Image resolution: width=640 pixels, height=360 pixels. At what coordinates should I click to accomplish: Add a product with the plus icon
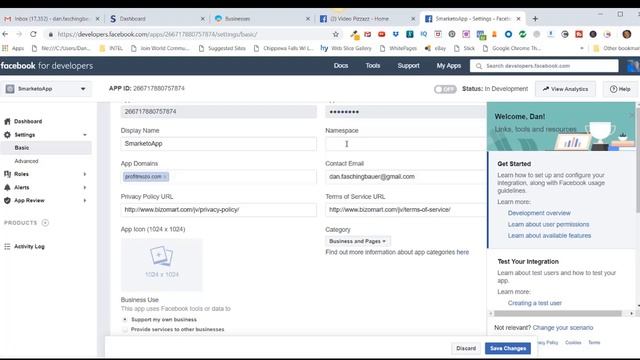(45, 222)
